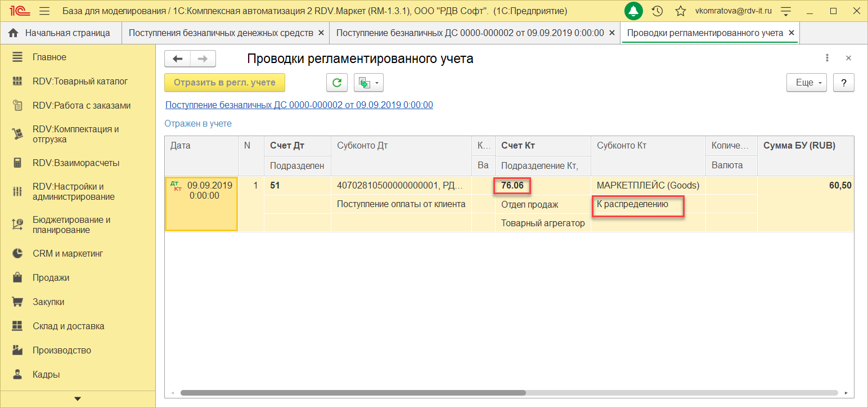Sort by the Дата column header
Screen dimensions: 868x408
tap(201, 156)
